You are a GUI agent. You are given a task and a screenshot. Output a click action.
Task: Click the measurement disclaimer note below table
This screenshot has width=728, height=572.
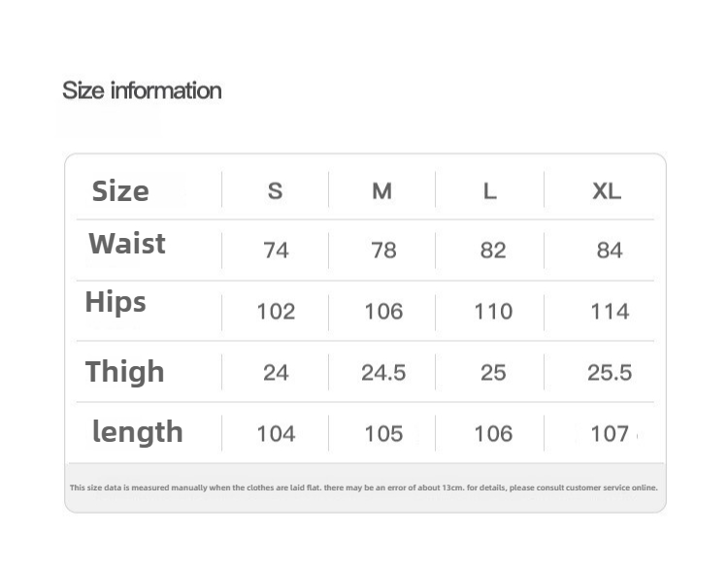364,488
